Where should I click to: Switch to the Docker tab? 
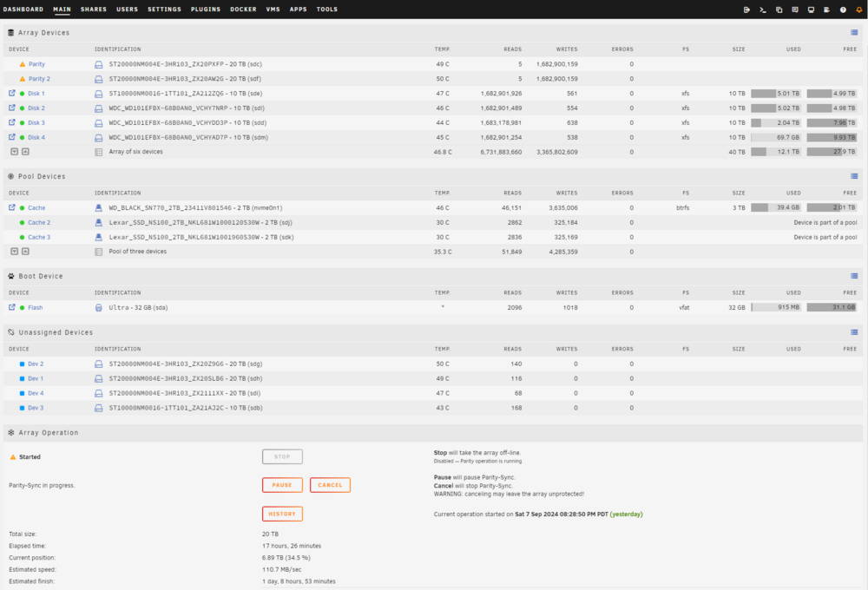(243, 10)
